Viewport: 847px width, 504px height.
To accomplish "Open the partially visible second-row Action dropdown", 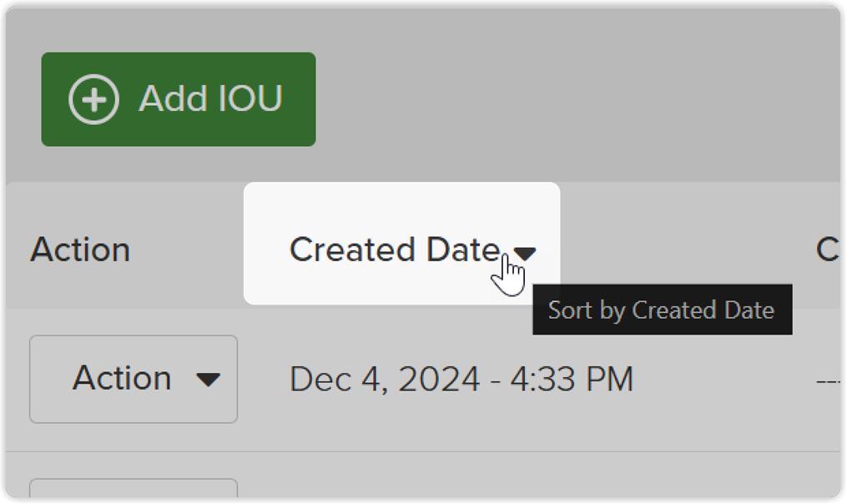I will [134, 490].
